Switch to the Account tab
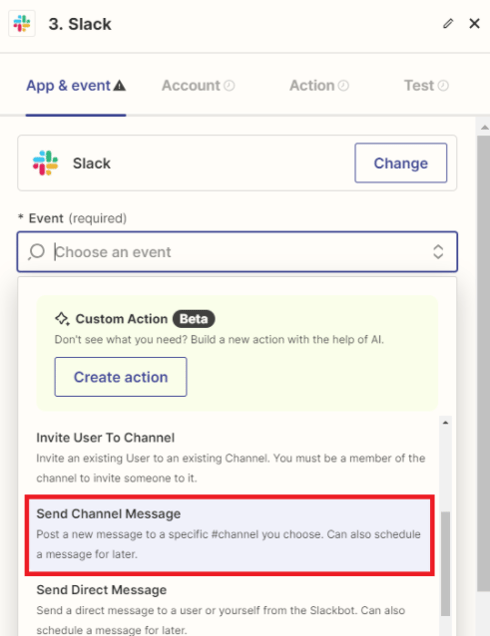 click(198, 86)
